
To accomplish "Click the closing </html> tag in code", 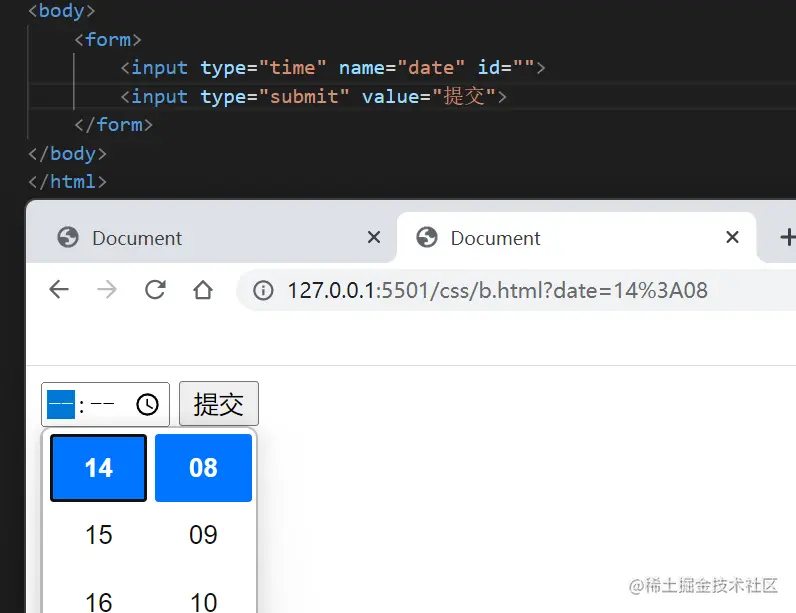I will pos(67,182).
